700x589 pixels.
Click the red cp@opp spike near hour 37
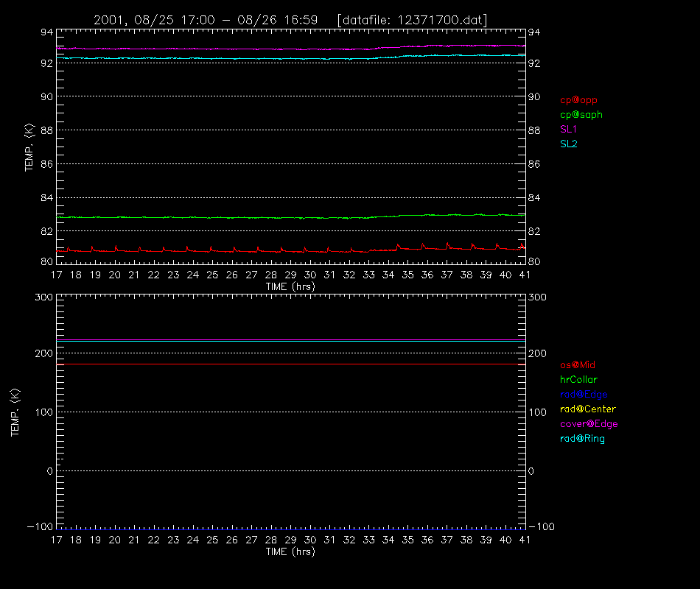tap(447, 245)
